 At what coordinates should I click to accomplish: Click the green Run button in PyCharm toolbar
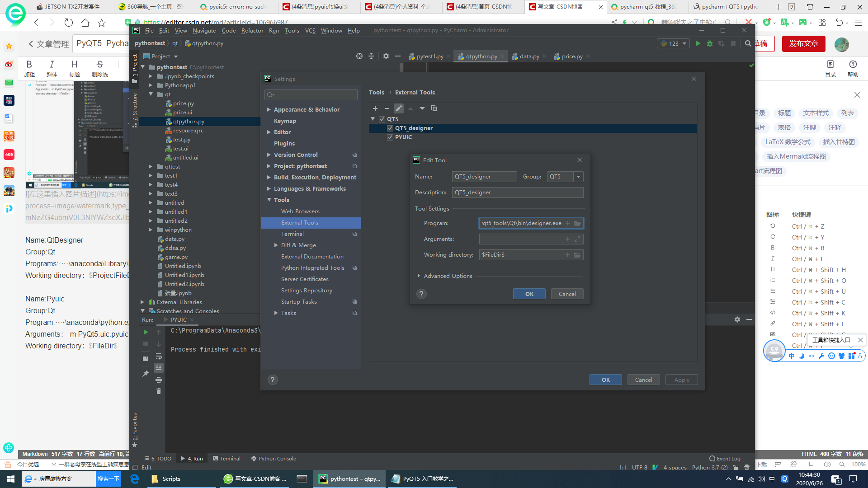pos(698,43)
